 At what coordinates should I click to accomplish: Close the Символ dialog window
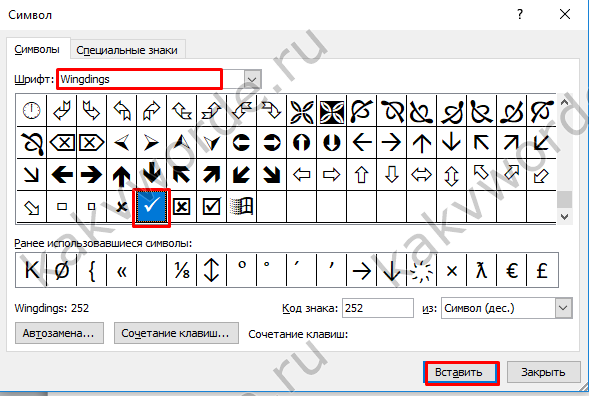pos(565,15)
